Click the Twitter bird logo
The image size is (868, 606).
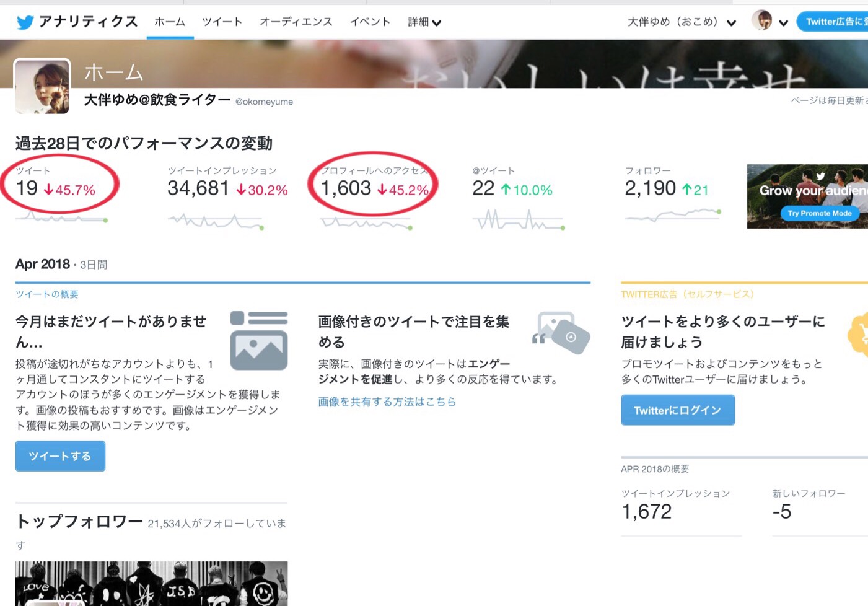25,22
